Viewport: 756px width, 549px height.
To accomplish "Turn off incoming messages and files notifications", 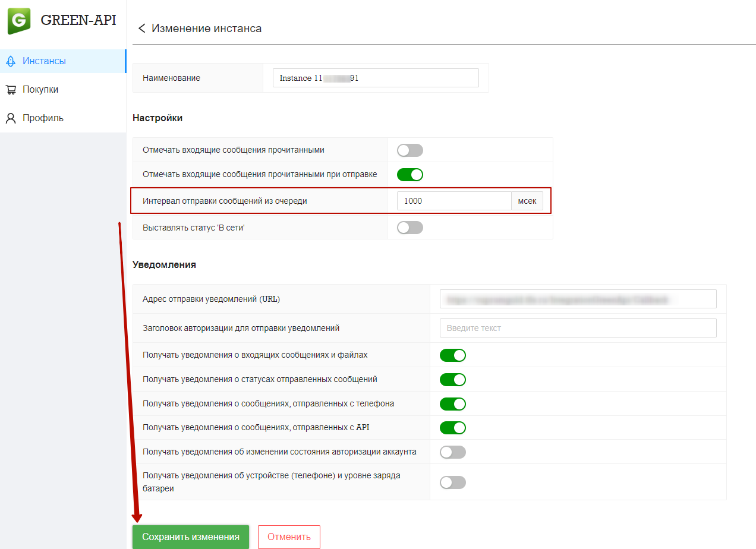I will pyautogui.click(x=453, y=355).
